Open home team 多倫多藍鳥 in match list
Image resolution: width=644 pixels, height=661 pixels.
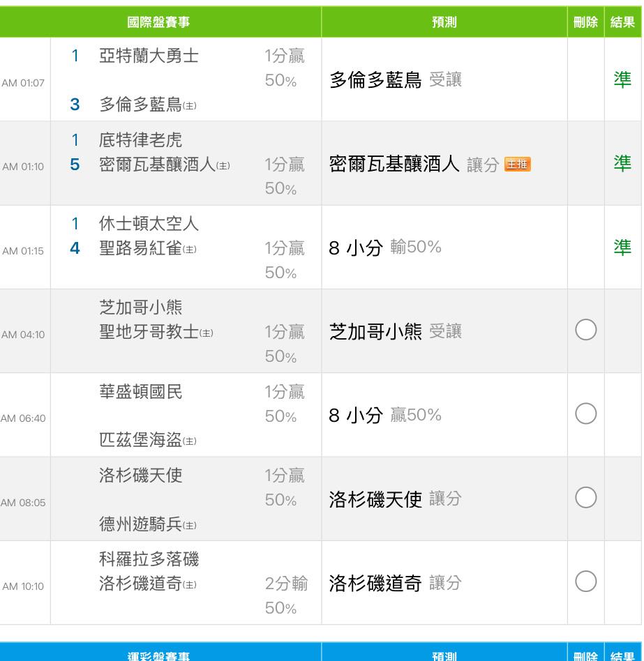point(148,104)
